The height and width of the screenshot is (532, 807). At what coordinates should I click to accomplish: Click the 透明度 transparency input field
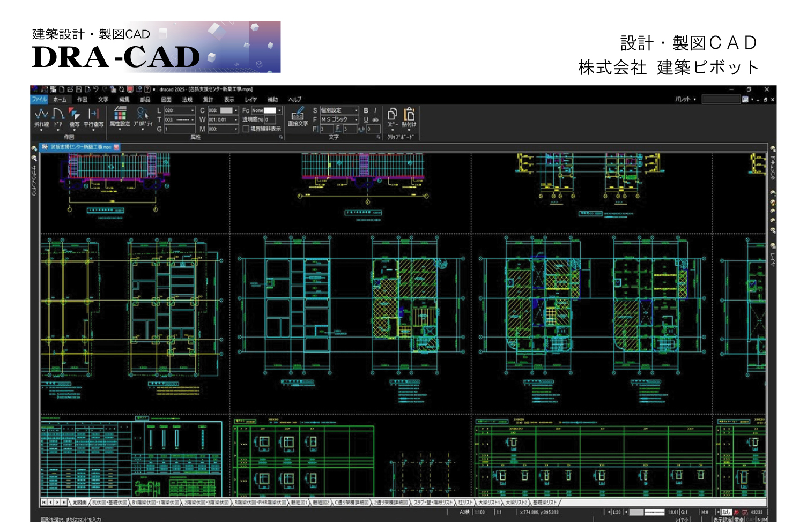270,120
